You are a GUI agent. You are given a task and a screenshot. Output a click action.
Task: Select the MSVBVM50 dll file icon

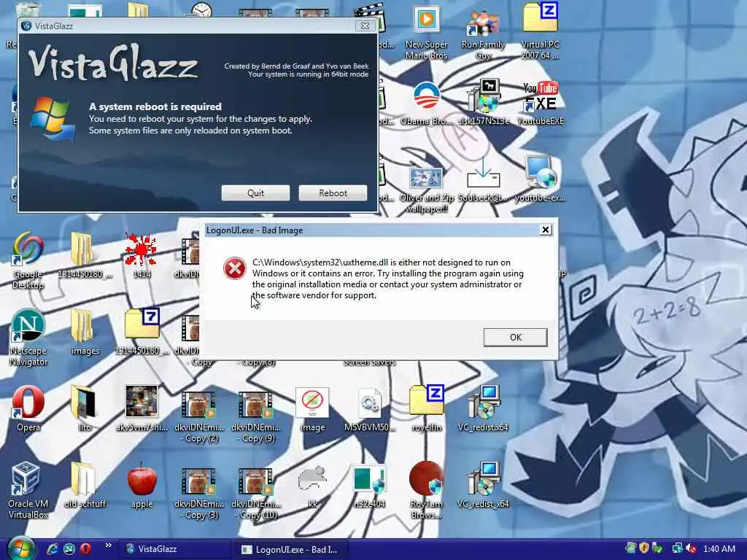coord(370,410)
